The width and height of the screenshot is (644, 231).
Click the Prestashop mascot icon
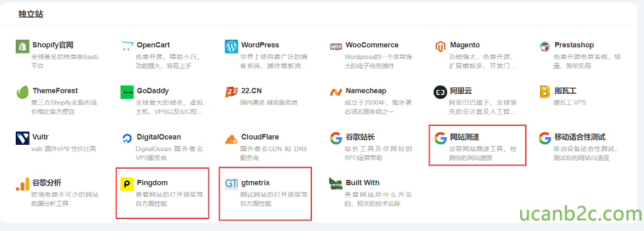click(545, 47)
